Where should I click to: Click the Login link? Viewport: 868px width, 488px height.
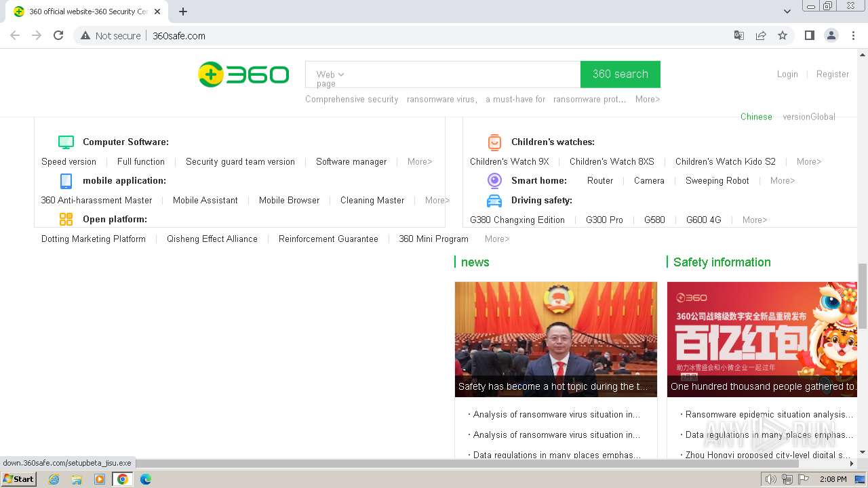[x=787, y=74]
